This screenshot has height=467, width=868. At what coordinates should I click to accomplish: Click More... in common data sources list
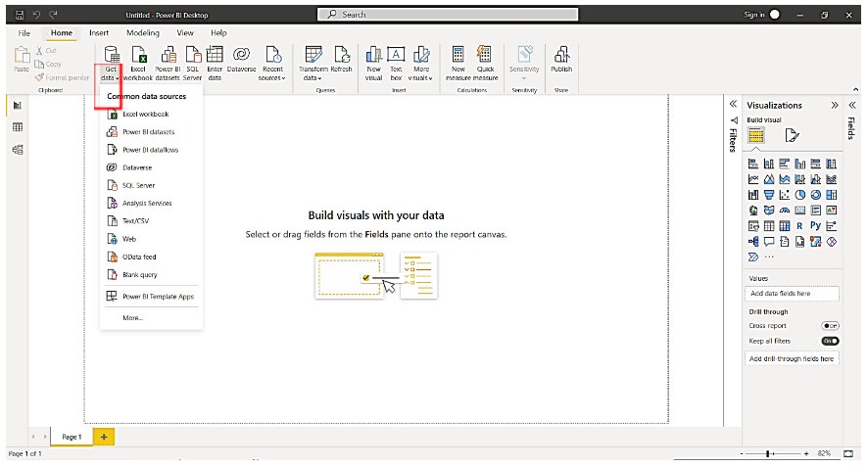(132, 317)
